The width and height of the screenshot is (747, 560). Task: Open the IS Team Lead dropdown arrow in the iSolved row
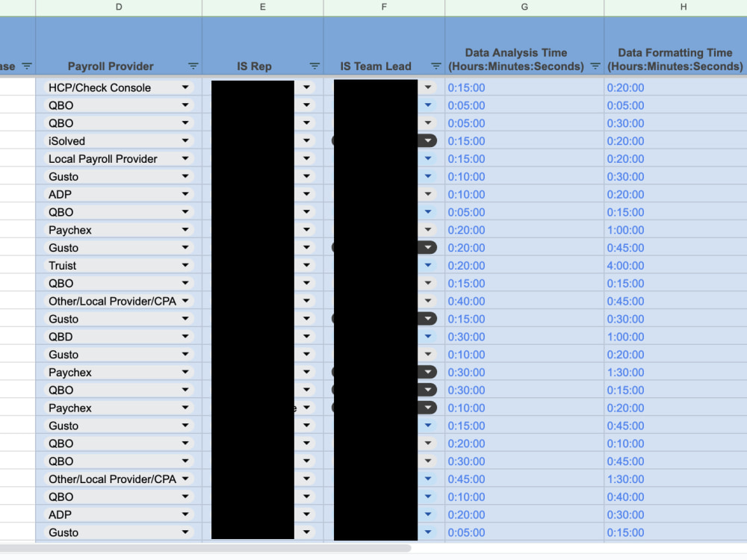(x=428, y=141)
